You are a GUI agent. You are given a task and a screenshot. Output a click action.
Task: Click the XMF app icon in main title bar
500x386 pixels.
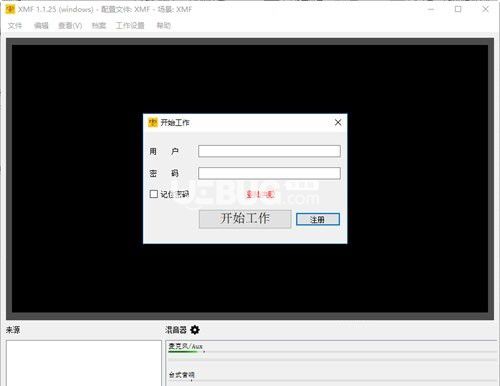coord(10,9)
